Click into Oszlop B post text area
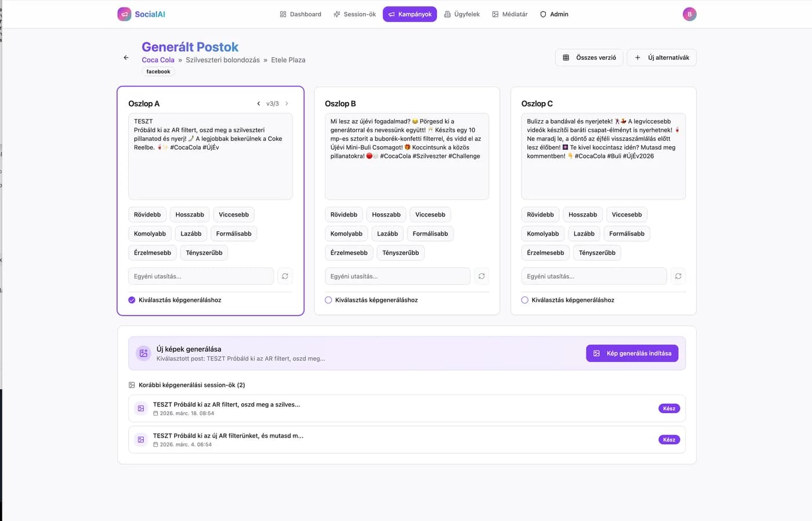Image resolution: width=812 pixels, height=521 pixels. (407, 156)
